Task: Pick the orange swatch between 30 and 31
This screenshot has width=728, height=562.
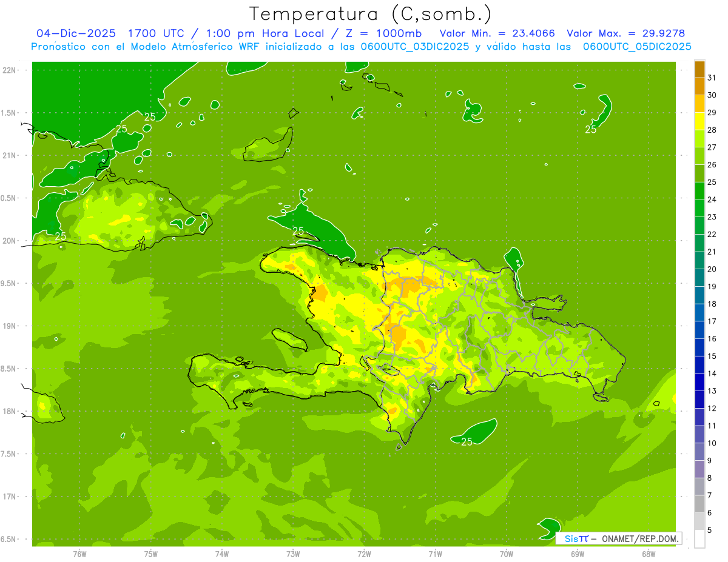Action: (699, 86)
